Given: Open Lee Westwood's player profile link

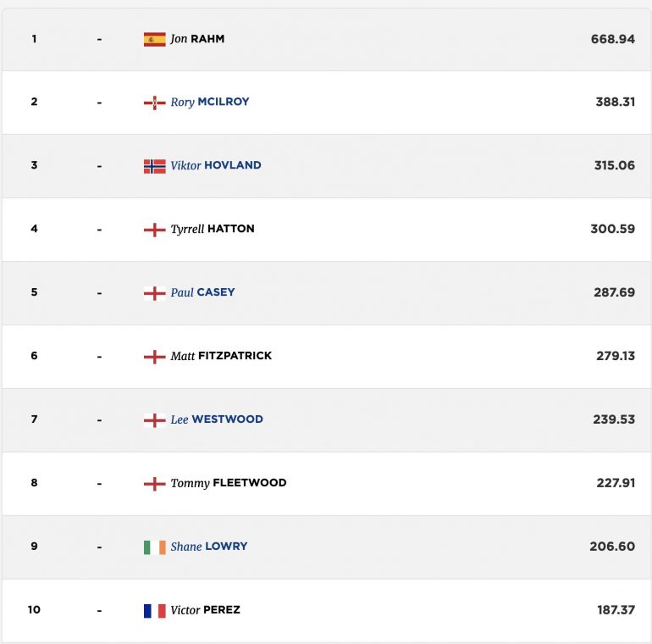Looking at the screenshot, I should point(217,419).
